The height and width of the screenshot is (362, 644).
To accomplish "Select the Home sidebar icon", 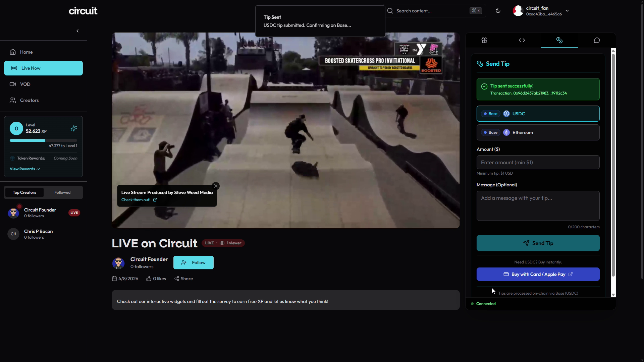I will click(12, 52).
